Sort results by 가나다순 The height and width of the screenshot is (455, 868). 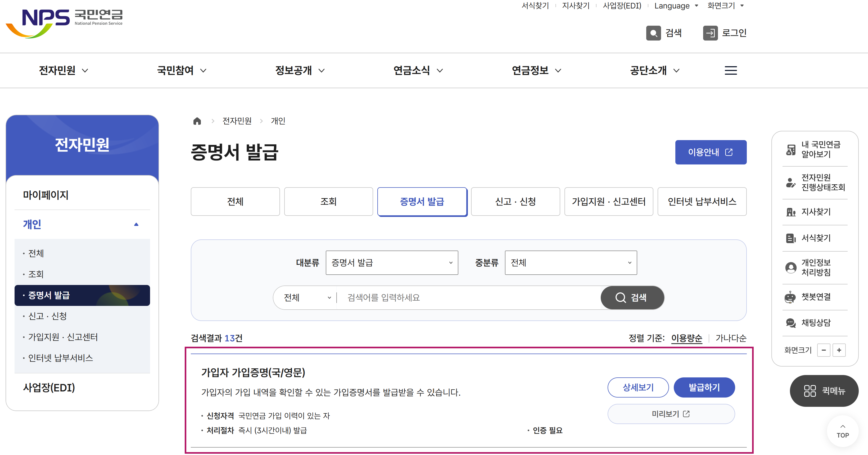tap(731, 338)
